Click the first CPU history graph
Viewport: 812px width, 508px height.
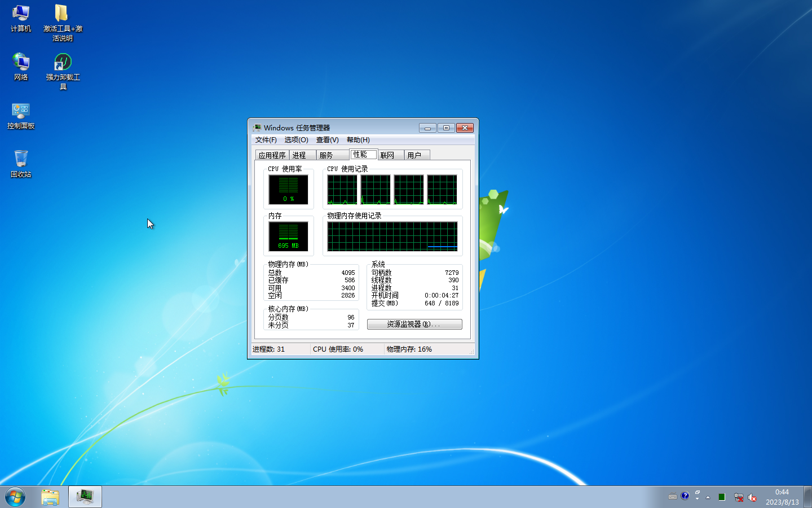[342, 189]
